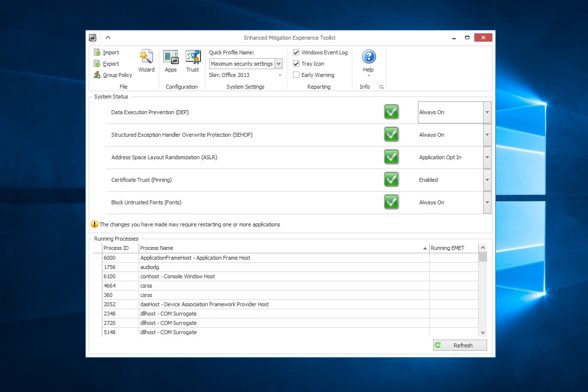Select the csrss row with ID 4664
The image size is (588, 392).
pyautogui.click(x=286, y=286)
